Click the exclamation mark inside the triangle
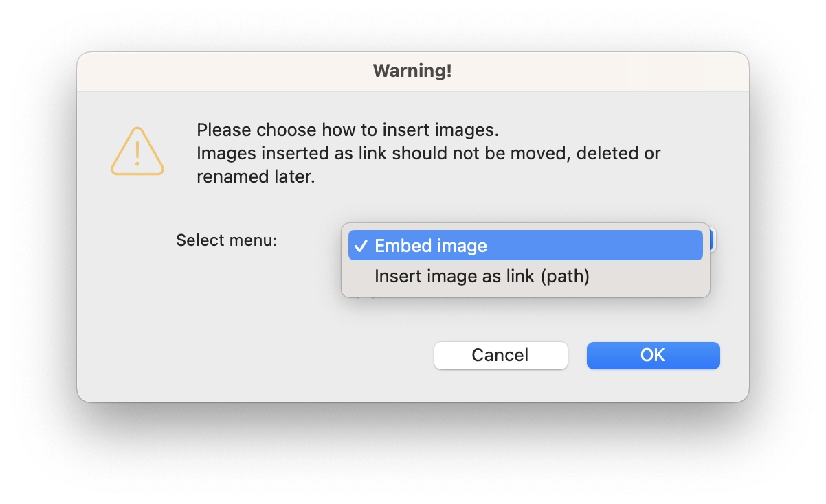This screenshot has height=504, width=826. [136, 155]
